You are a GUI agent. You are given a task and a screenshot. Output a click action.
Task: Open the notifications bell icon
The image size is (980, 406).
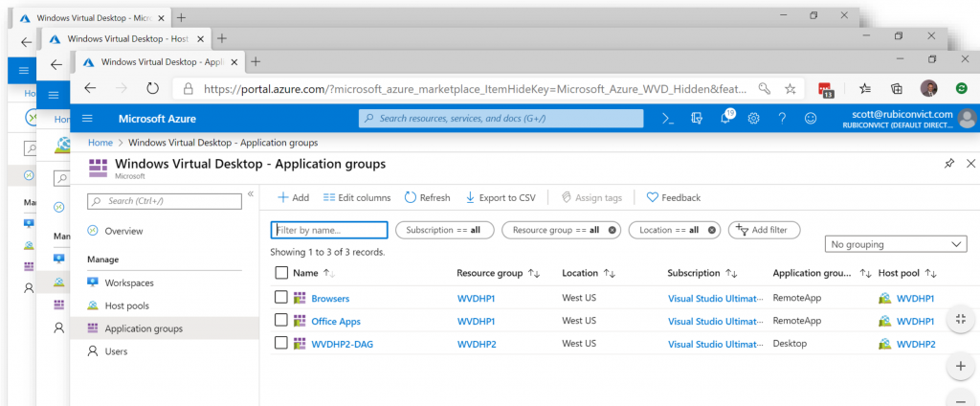(725, 118)
